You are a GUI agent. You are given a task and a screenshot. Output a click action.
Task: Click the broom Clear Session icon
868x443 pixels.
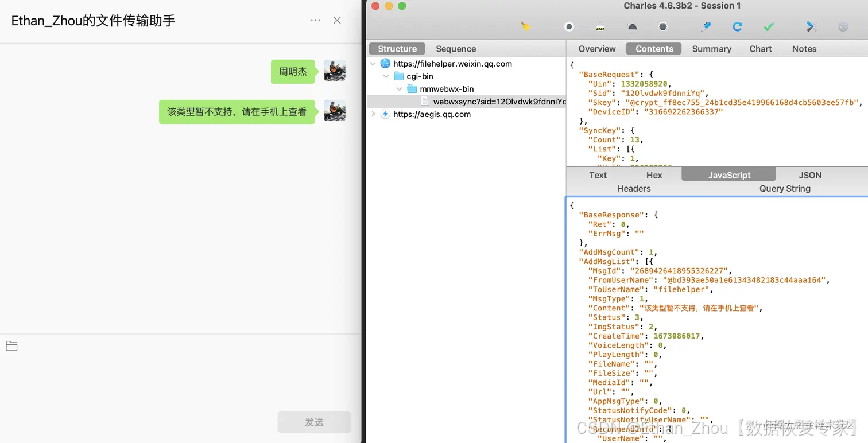click(525, 26)
